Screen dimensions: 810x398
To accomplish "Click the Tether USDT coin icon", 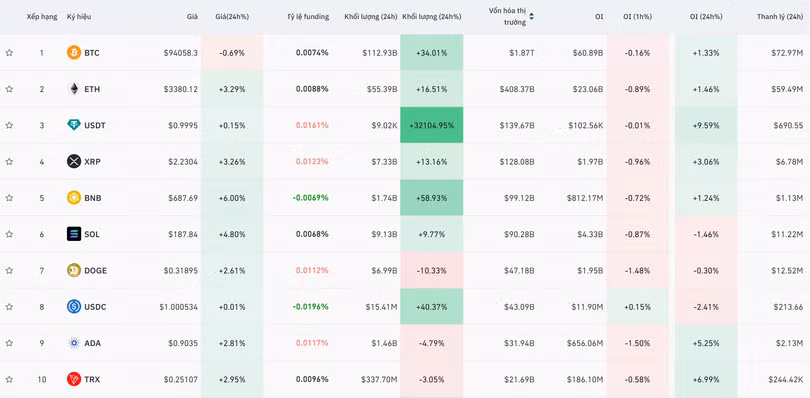I will [x=74, y=125].
